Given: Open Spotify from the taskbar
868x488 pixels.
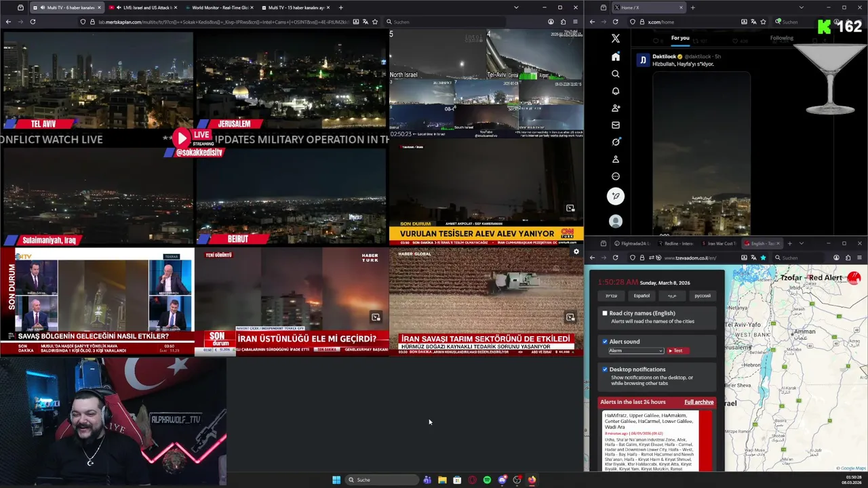Looking at the screenshot, I should (x=487, y=480).
